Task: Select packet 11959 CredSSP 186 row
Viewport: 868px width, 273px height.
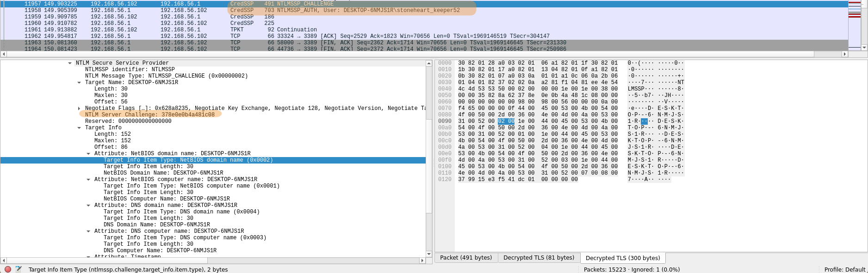Action: pyautogui.click(x=423, y=17)
